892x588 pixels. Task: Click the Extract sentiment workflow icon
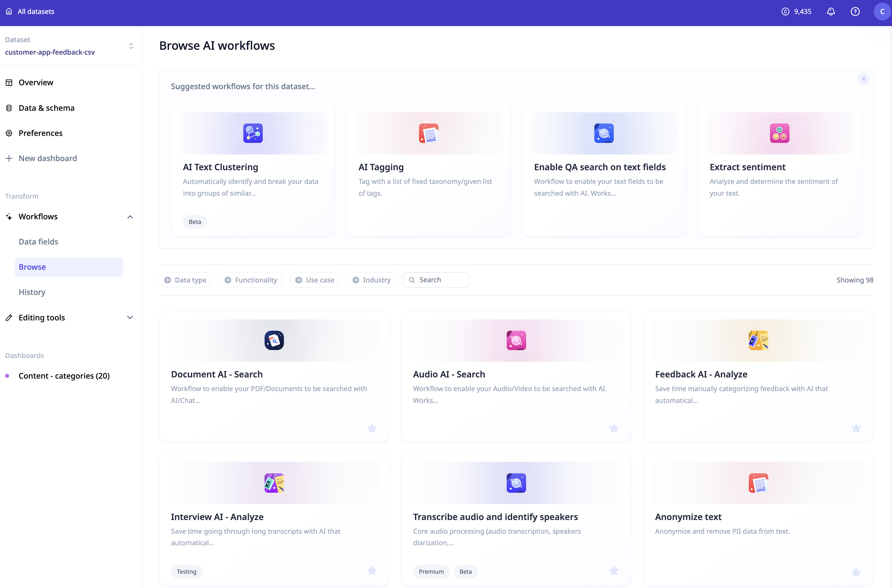pos(779,133)
